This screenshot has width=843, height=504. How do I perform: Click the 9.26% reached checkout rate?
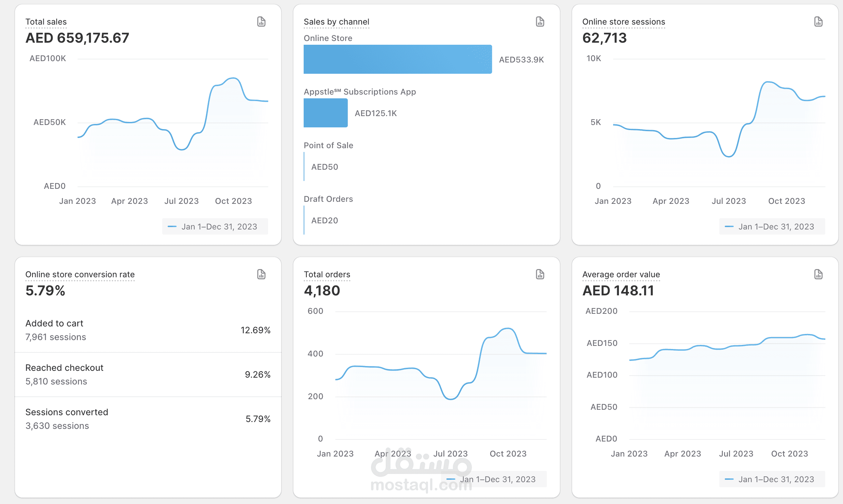point(258,375)
